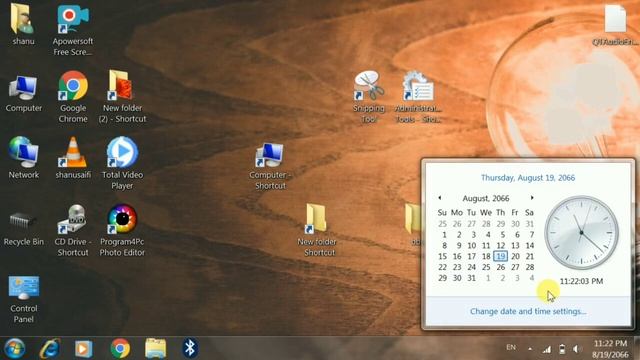The height and width of the screenshot is (360, 640).
Task: Select August 13 in the calendar
Action: pos(515,246)
